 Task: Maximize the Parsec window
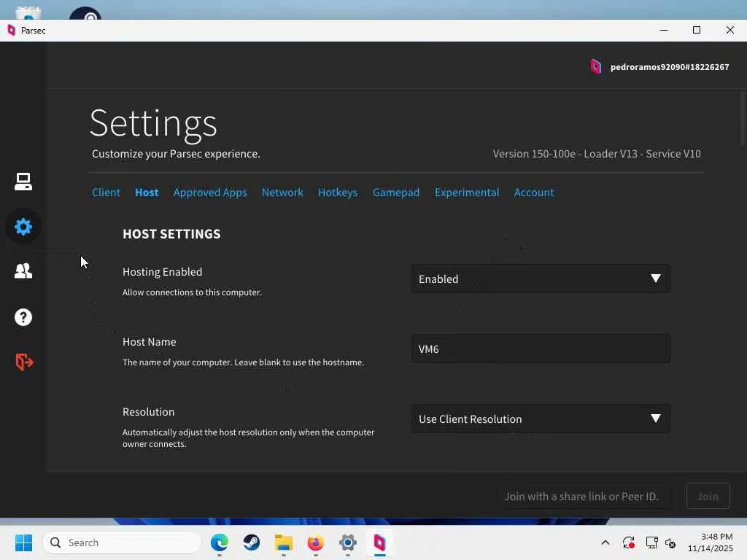click(697, 30)
